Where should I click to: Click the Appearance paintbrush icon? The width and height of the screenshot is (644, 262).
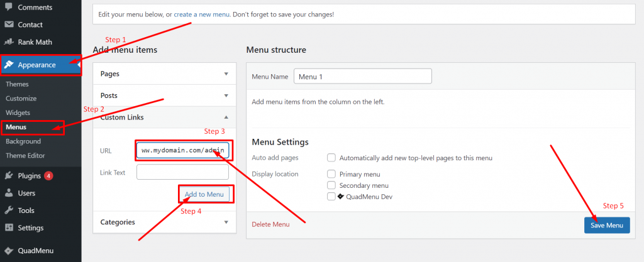click(x=10, y=65)
